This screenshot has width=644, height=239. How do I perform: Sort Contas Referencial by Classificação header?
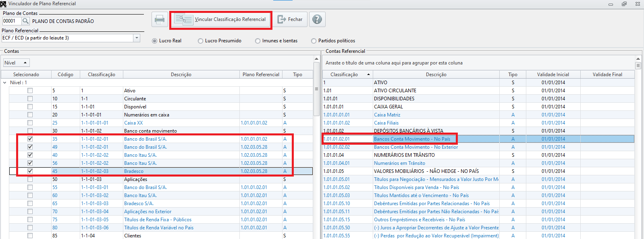click(x=348, y=75)
